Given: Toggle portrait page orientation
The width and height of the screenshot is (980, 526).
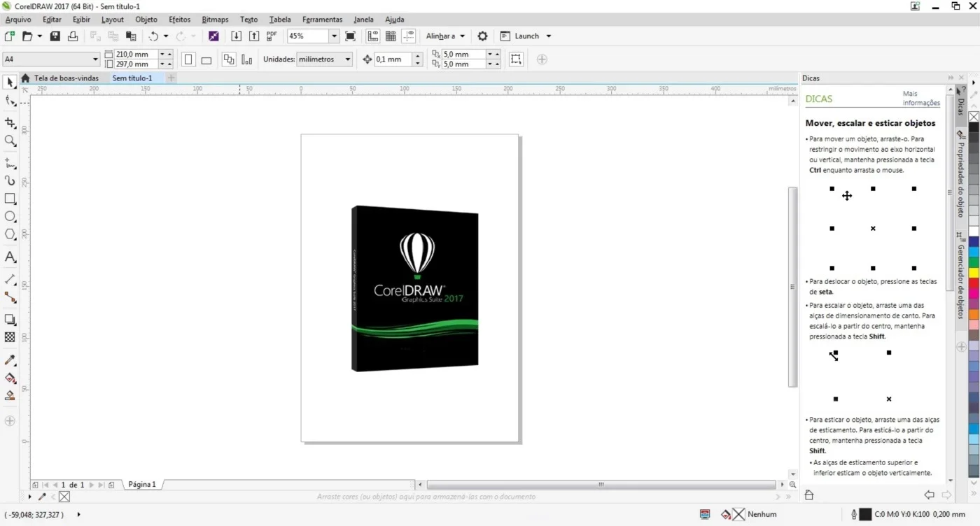Looking at the screenshot, I should (188, 59).
